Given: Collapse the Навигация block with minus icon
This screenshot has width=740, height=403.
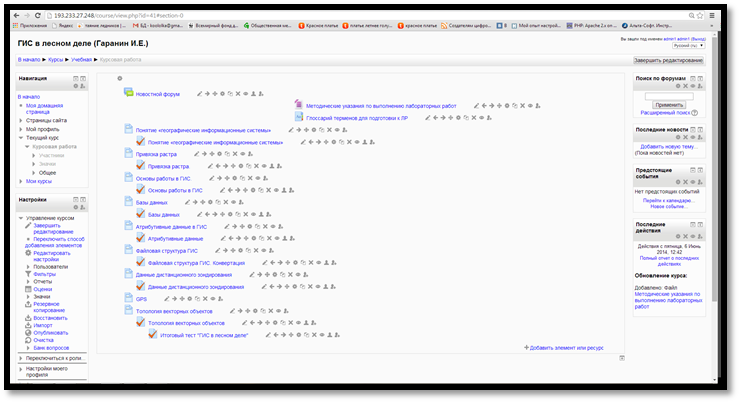Looking at the screenshot, I should [x=76, y=79].
